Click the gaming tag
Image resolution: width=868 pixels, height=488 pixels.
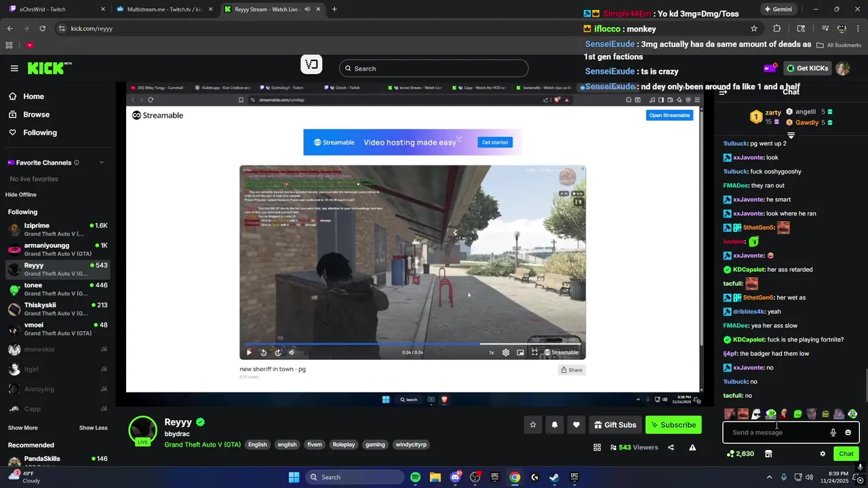tap(375, 445)
